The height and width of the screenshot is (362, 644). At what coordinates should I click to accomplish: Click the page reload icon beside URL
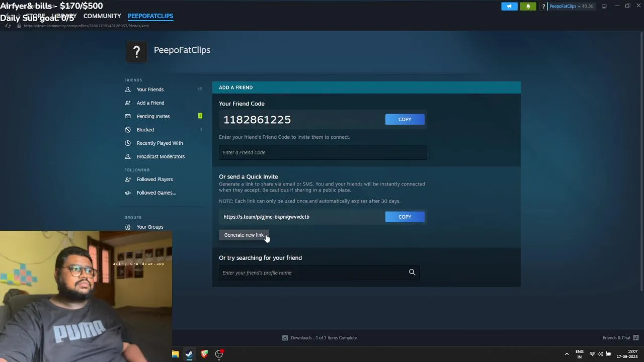pos(8,26)
